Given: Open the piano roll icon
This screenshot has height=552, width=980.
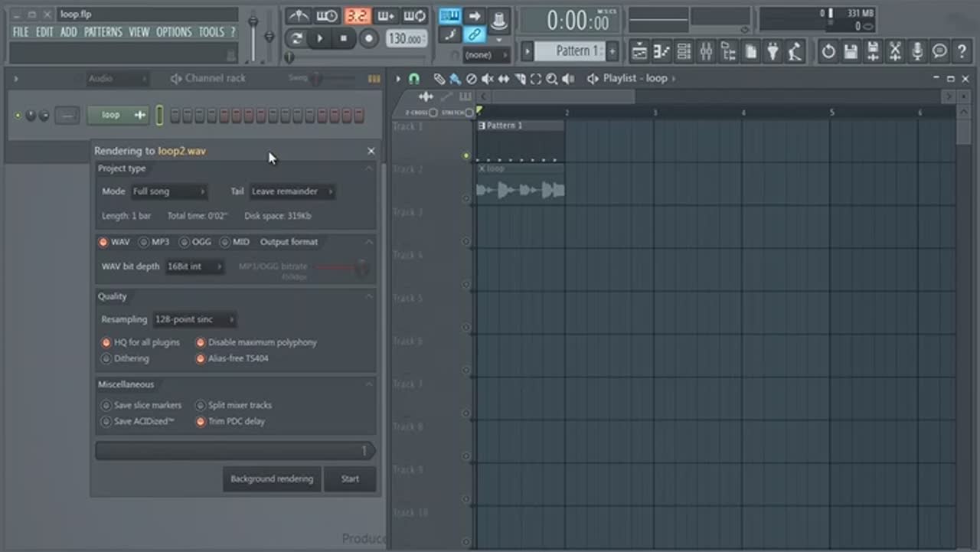Looking at the screenshot, I should tap(661, 51).
